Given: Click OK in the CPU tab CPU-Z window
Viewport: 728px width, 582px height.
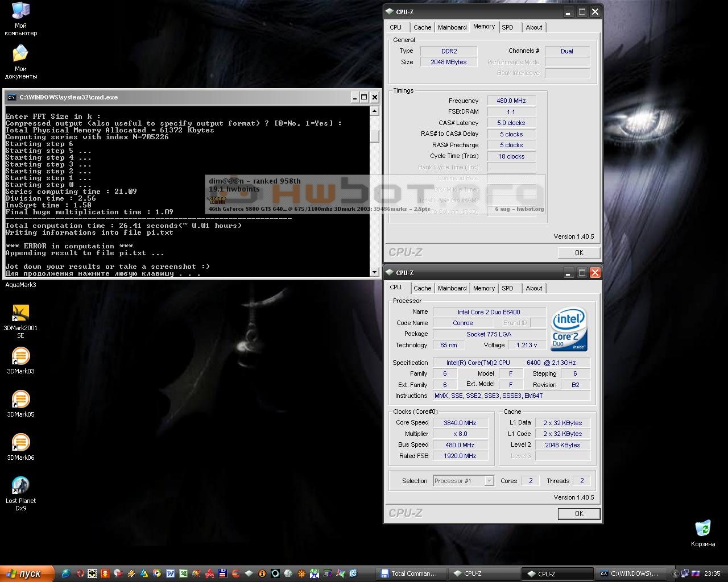Looking at the screenshot, I should point(579,514).
